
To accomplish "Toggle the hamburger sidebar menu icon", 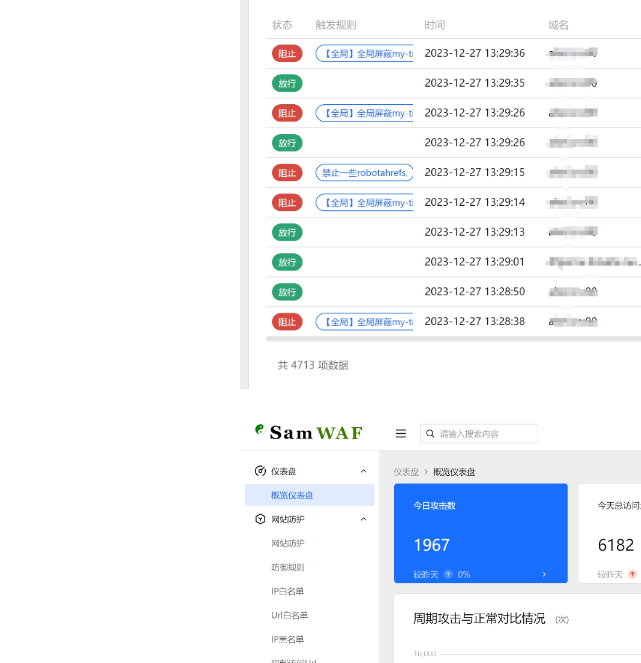I will tap(401, 434).
